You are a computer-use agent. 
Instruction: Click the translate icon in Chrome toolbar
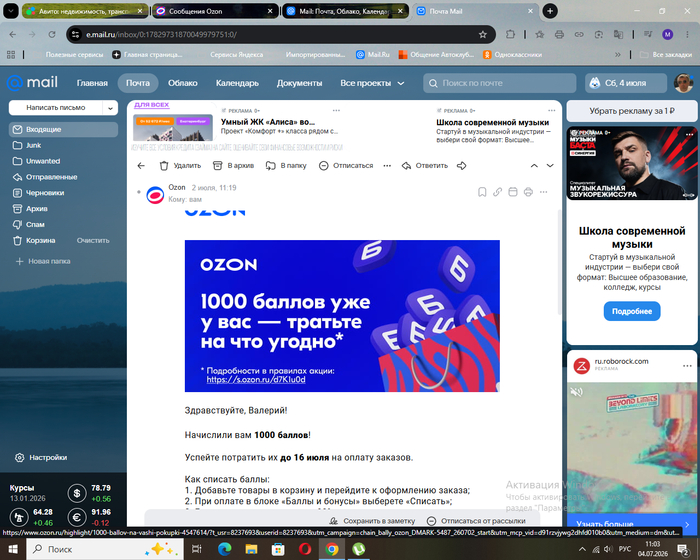[x=618, y=34]
